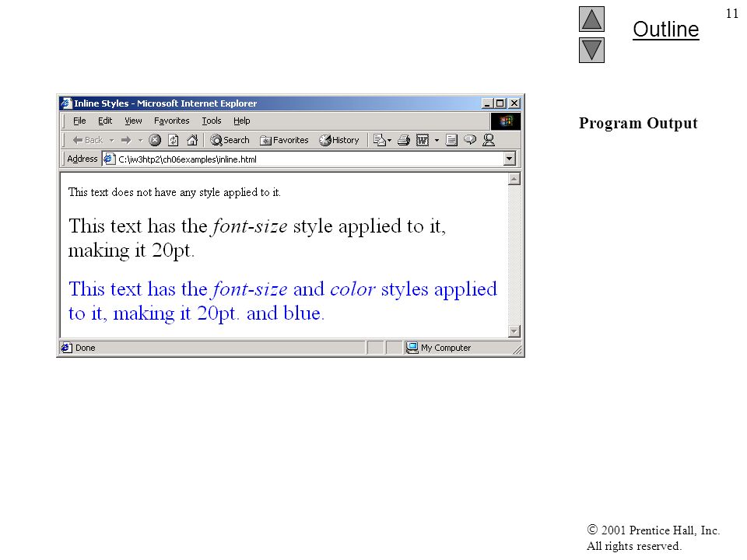Click the Address field path text
Viewport: 747px width, 560px height.
point(188,159)
